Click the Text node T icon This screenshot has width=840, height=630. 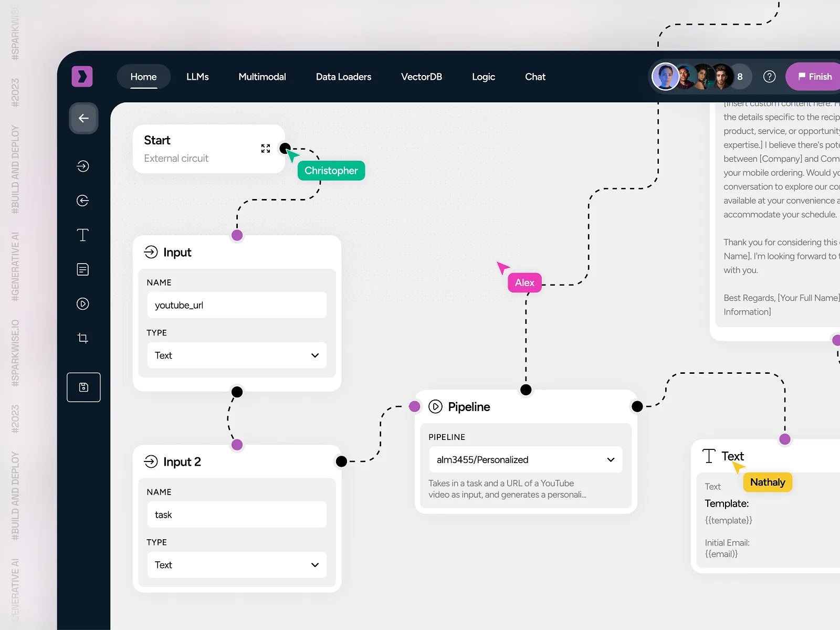pyautogui.click(x=709, y=456)
